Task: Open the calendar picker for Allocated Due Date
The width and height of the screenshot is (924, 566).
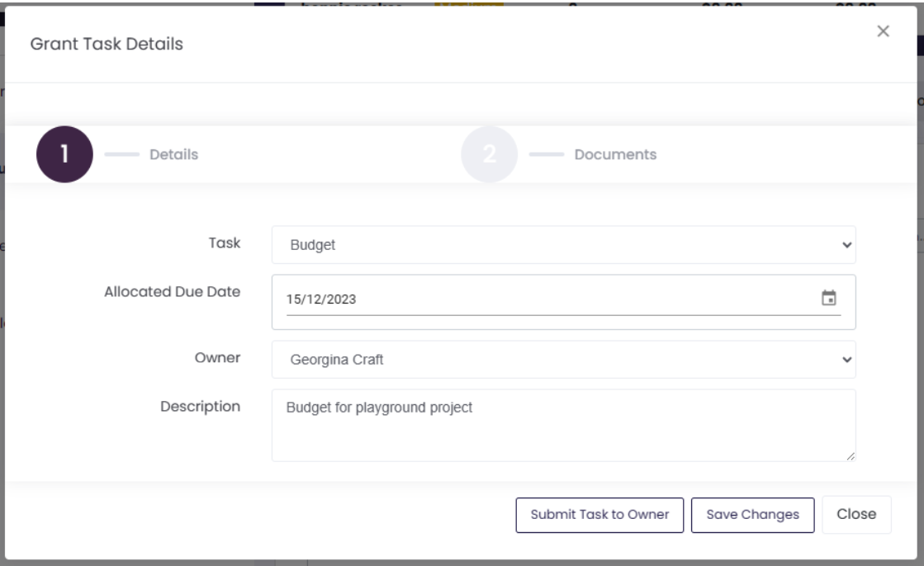Action: point(828,298)
